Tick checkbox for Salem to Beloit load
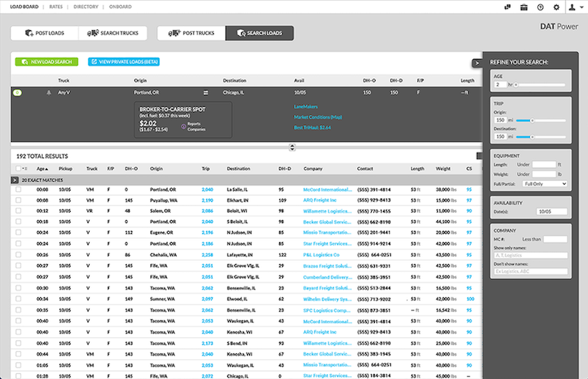This screenshot has height=379, width=588. coord(18,210)
